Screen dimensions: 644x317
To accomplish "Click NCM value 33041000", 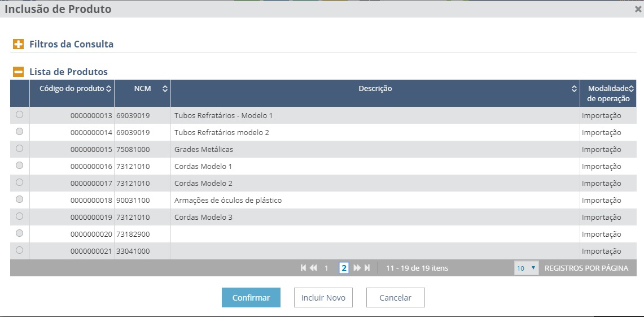I will (x=133, y=251).
